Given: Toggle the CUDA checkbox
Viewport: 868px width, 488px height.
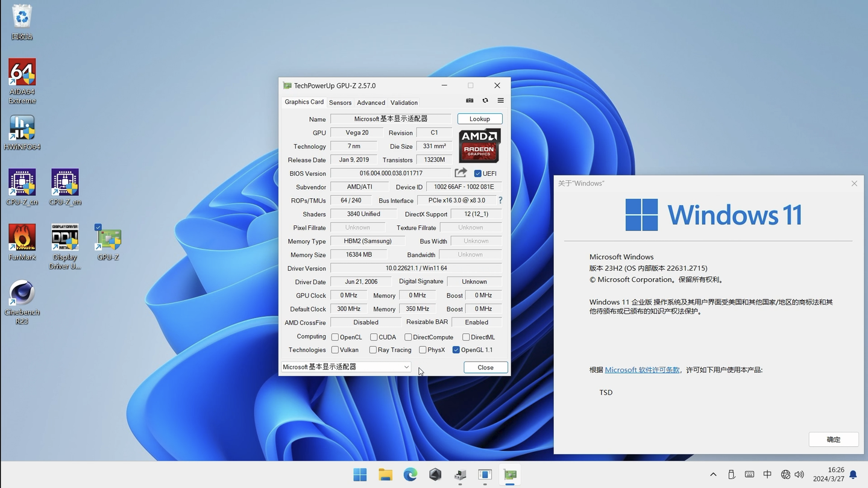Looking at the screenshot, I should tap(374, 337).
